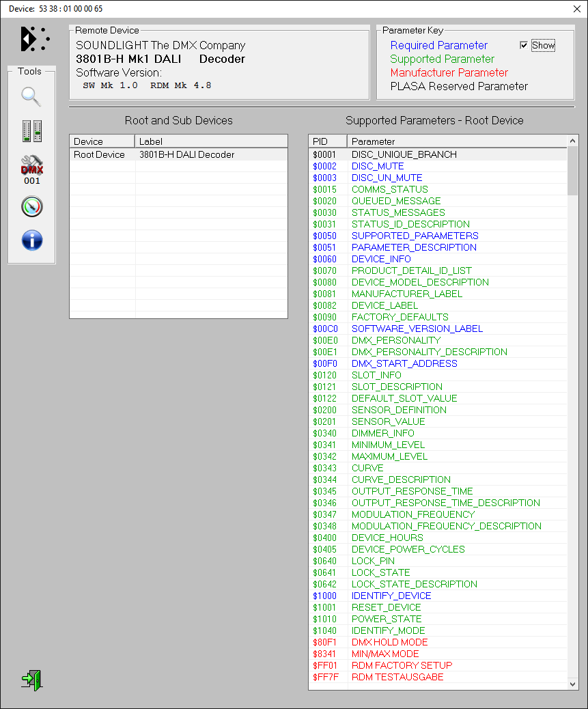The height and width of the screenshot is (709, 588).
Task: Click the application logo at top left
Action: (35, 39)
